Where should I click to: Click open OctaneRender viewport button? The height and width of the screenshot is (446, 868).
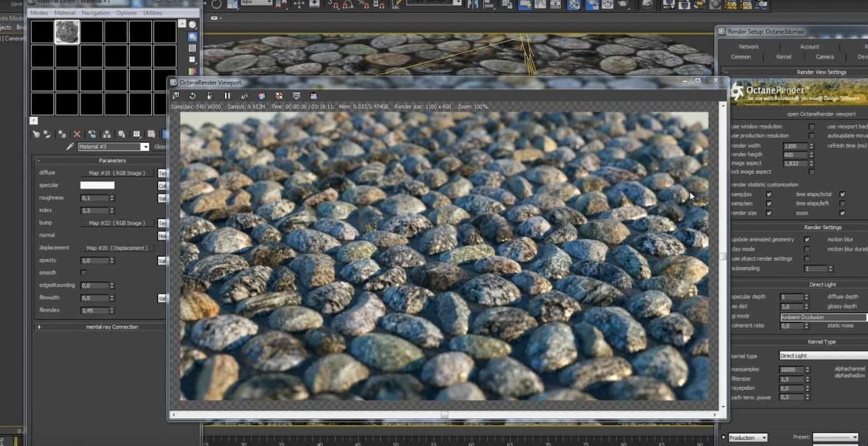820,114
